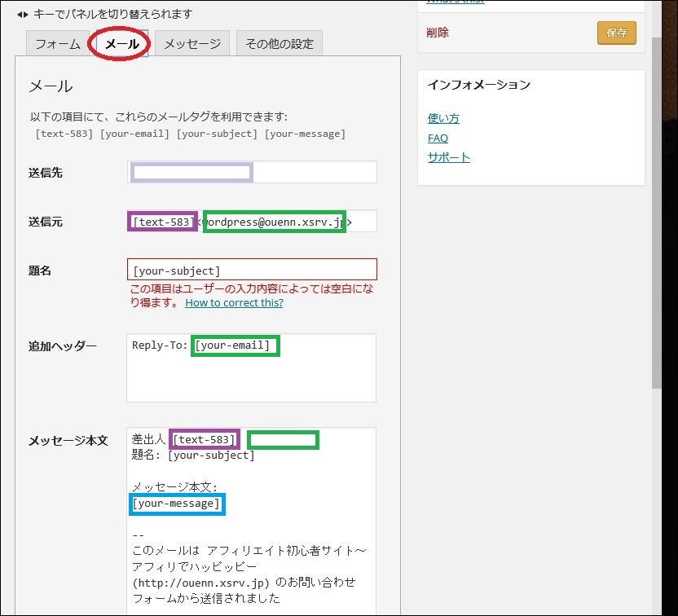Click into the 送信元 sender field
This screenshot has width=678, height=616.
[x=252, y=221]
